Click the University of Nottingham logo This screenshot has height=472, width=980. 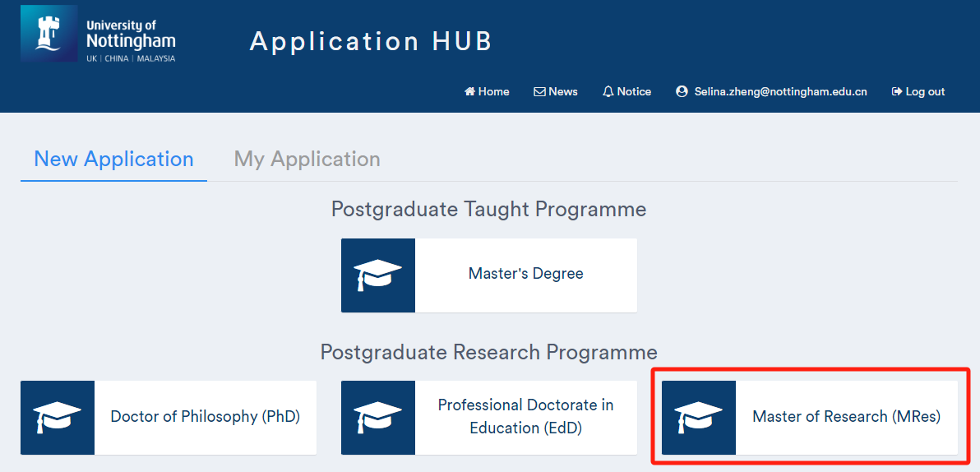tap(99, 34)
